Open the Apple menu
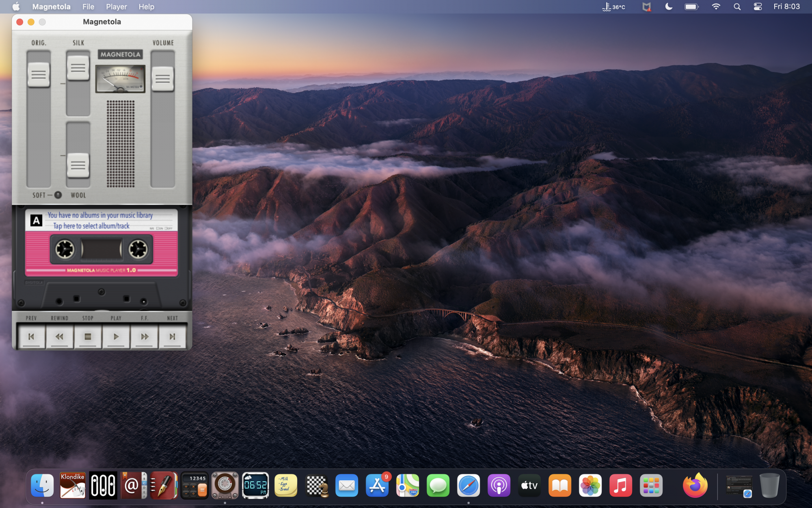The image size is (812, 508). pos(16,7)
